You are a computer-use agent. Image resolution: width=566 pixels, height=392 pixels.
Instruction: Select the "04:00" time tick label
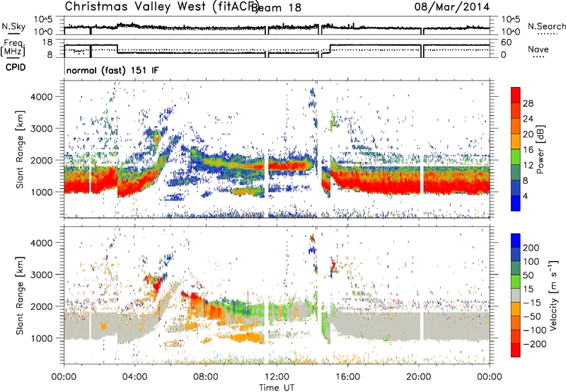pos(135,377)
